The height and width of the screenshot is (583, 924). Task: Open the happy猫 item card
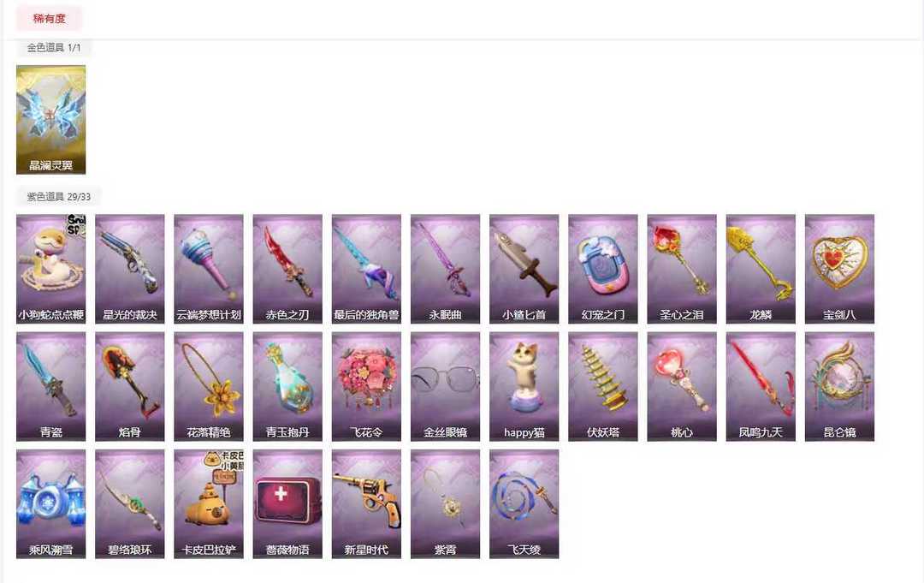[524, 387]
